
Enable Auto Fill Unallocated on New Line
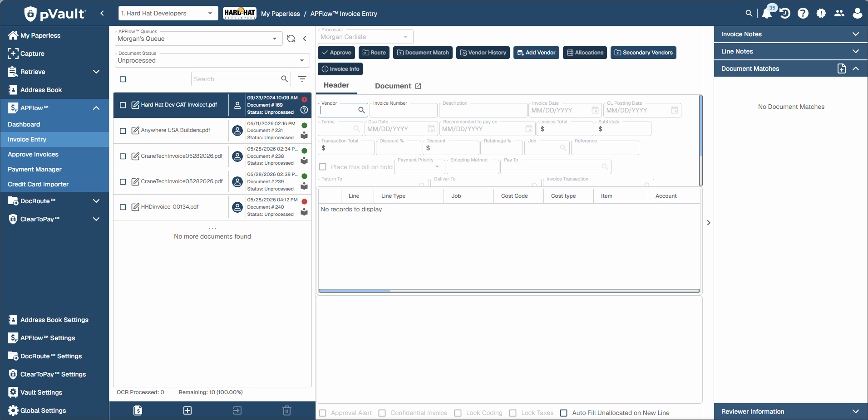pyautogui.click(x=564, y=413)
